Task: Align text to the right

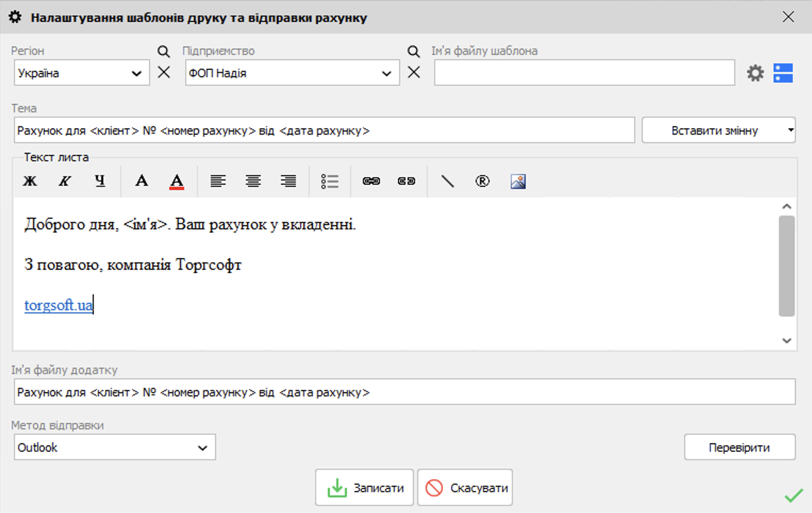Action: tap(288, 181)
